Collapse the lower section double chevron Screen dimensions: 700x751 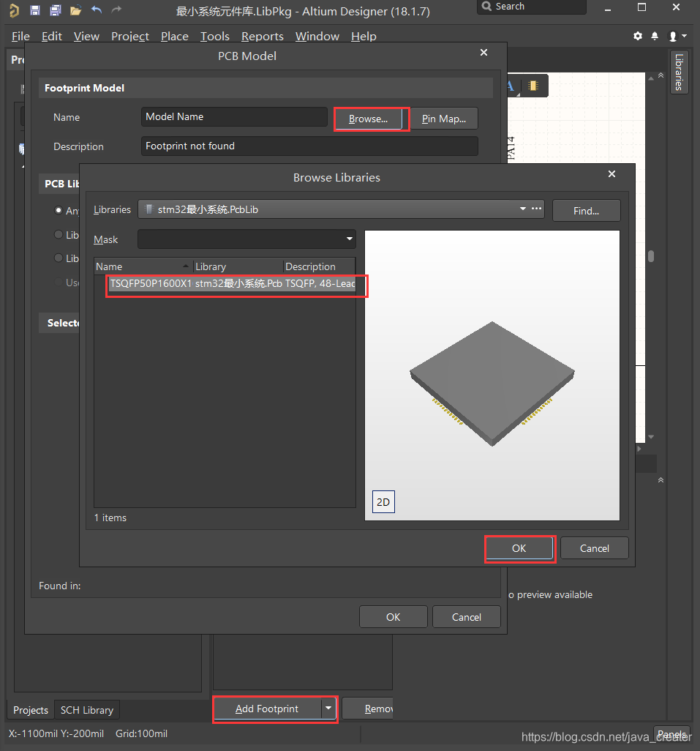click(661, 480)
